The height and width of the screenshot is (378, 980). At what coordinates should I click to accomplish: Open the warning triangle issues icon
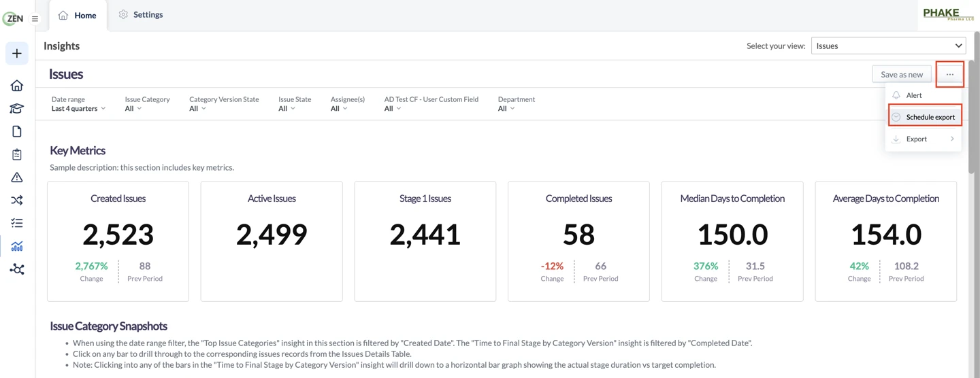17,177
